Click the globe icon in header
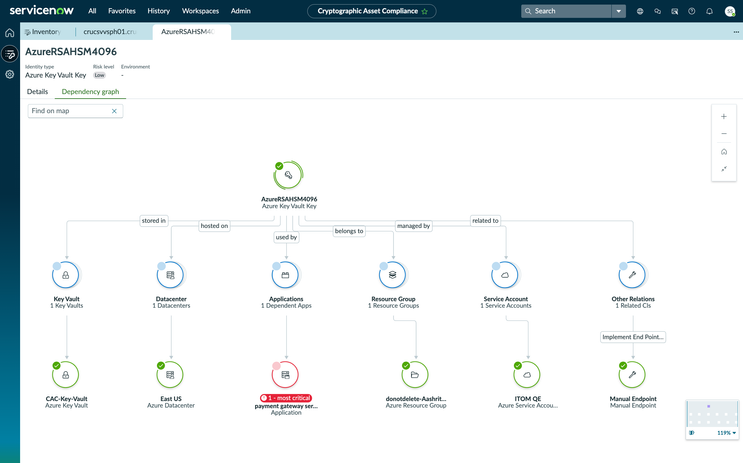This screenshot has height=463, width=743. click(640, 11)
